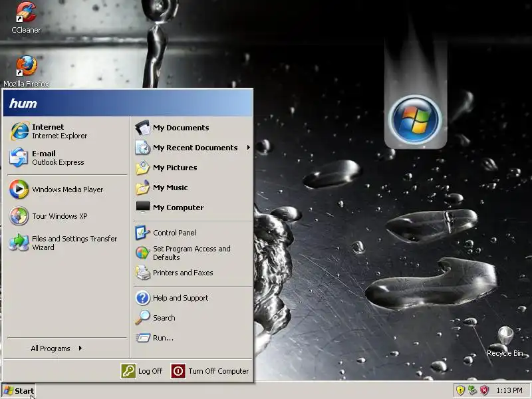Screen dimensions: 532x399
Task: Click the green network tray icon
Action: [472, 390]
